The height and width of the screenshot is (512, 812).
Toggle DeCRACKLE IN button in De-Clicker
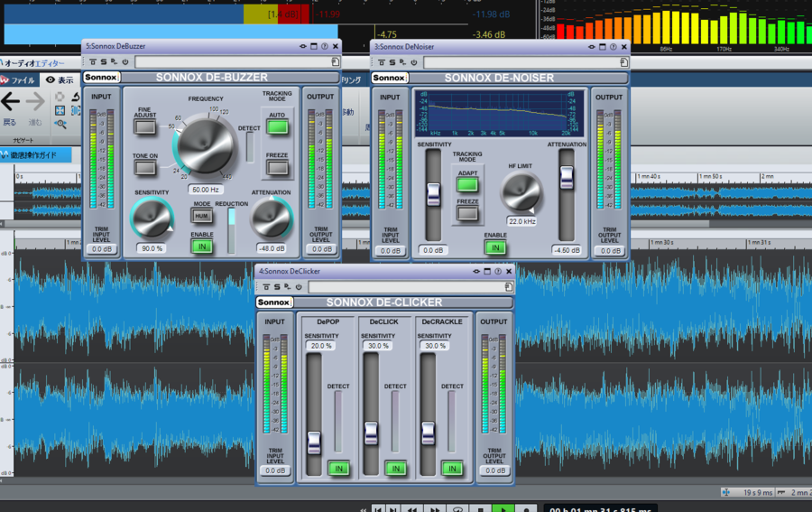pos(452,469)
